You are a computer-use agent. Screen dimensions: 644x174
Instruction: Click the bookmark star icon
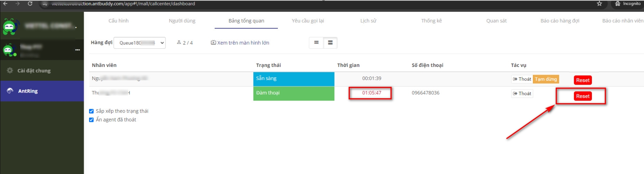click(x=599, y=3)
